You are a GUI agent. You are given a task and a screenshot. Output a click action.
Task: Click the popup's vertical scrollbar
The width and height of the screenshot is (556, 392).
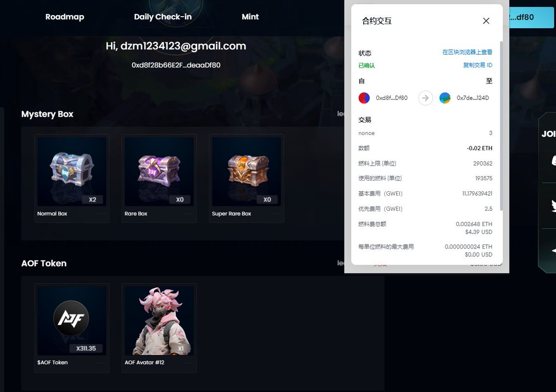coord(500,126)
